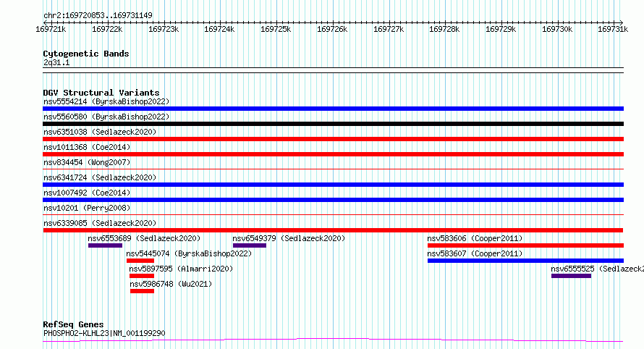This screenshot has height=349, width=644.
Task: Open the nsv6351038 (Sedlazeck2020) variant label
Action: pos(100,132)
